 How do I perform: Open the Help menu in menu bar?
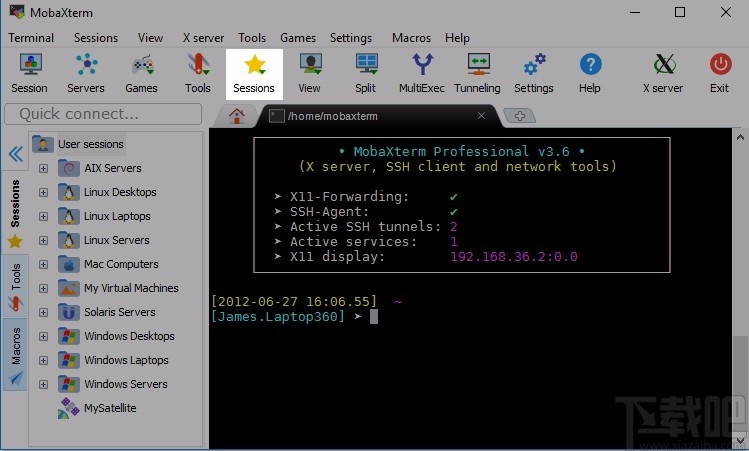(457, 38)
